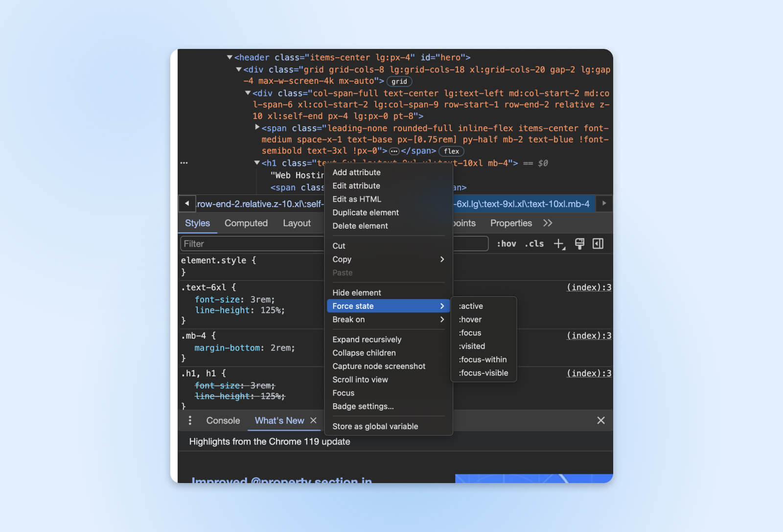
Task: Switch to the Computed tab
Action: pyautogui.click(x=246, y=223)
